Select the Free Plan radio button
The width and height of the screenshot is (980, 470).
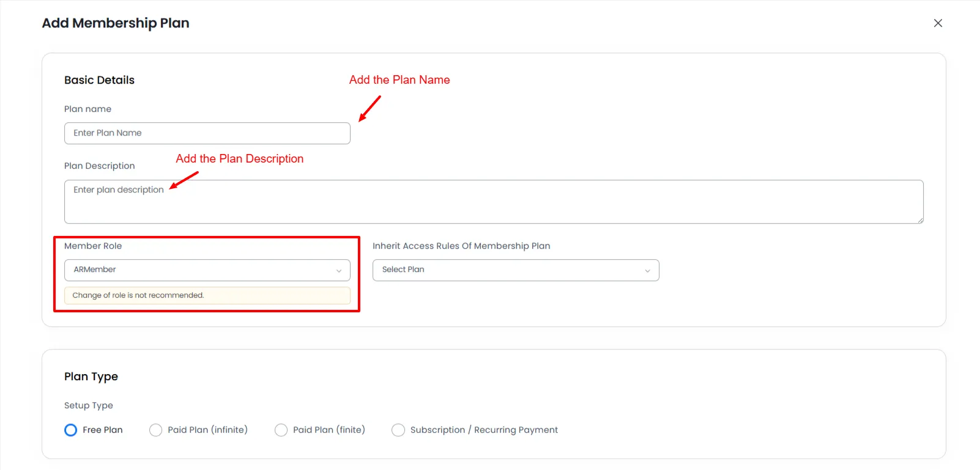pos(71,430)
